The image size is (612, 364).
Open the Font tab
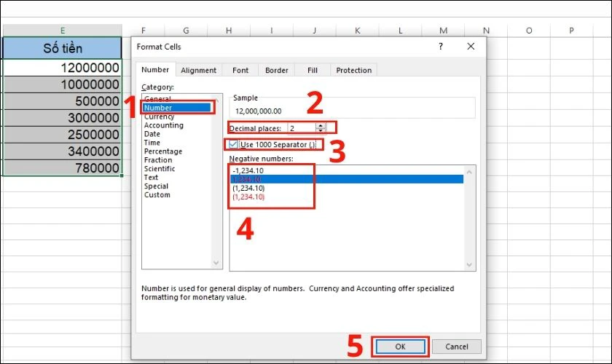coord(240,70)
